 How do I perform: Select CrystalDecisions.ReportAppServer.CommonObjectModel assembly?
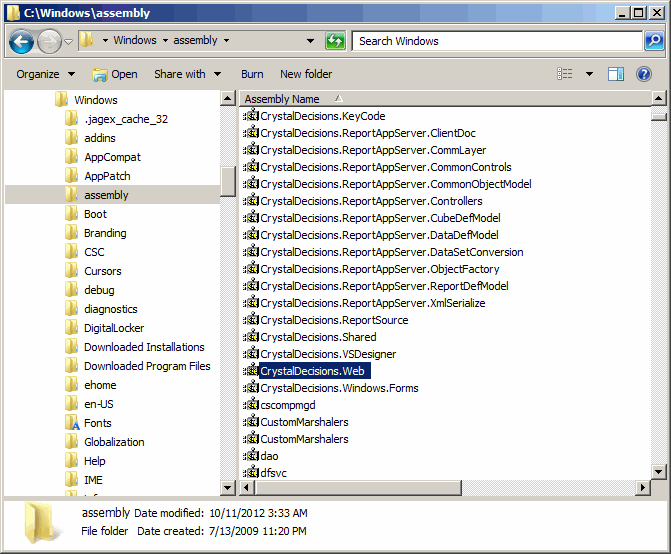(395, 184)
